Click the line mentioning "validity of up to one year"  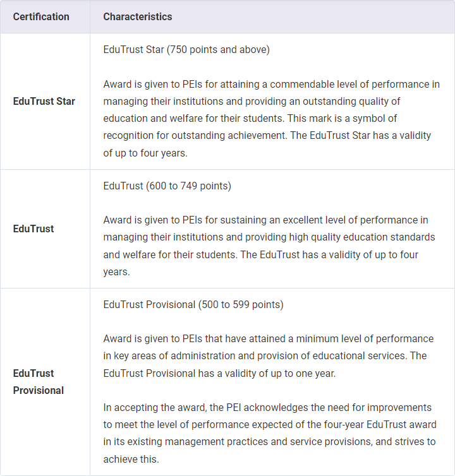point(219,373)
